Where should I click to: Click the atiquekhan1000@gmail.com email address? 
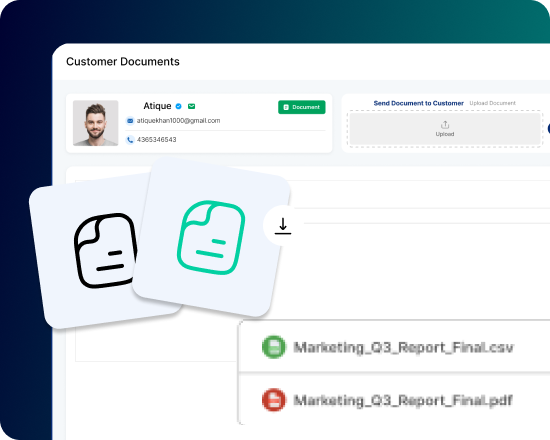[179, 121]
